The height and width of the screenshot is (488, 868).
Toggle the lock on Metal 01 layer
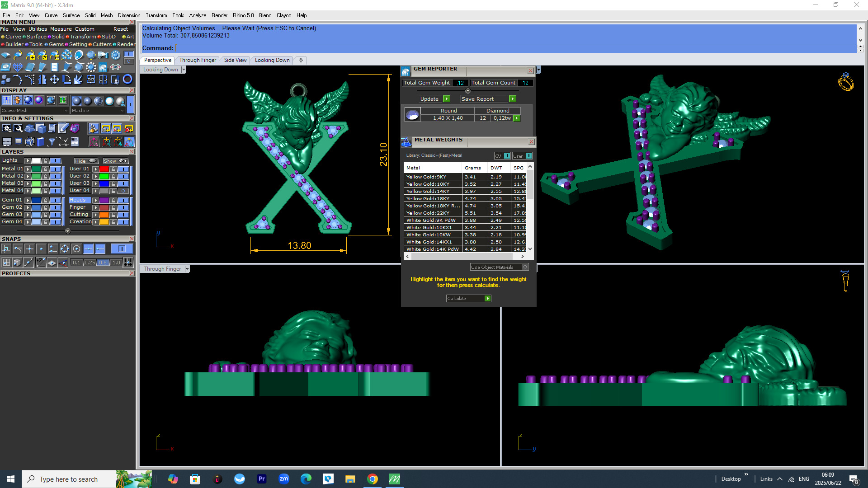coord(45,169)
